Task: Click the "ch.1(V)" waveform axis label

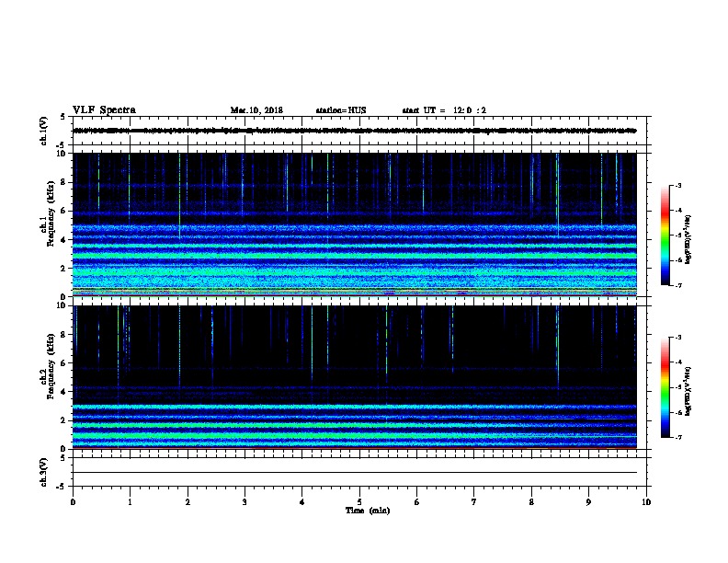Action: point(44,131)
